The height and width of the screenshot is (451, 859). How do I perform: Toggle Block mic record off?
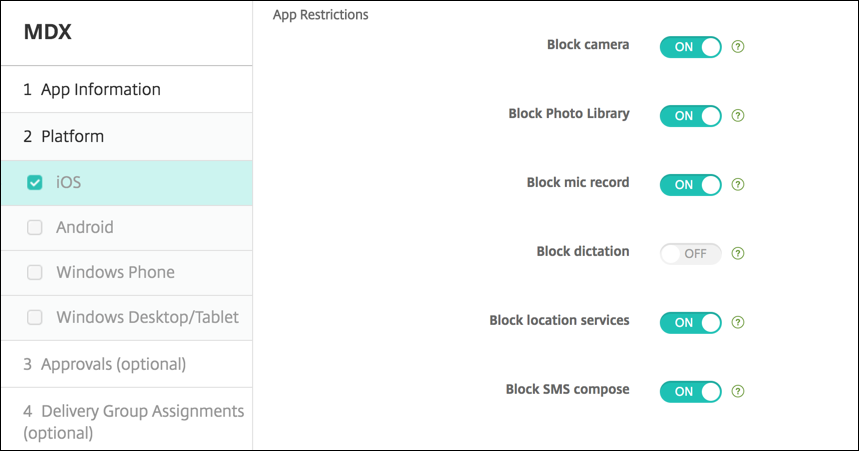click(690, 185)
